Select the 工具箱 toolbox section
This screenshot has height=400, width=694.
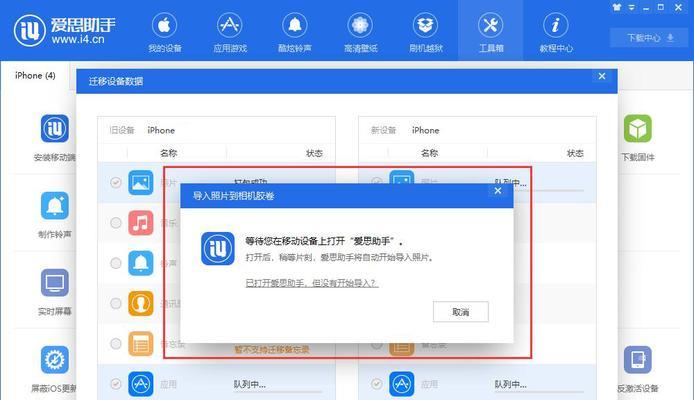click(490, 32)
